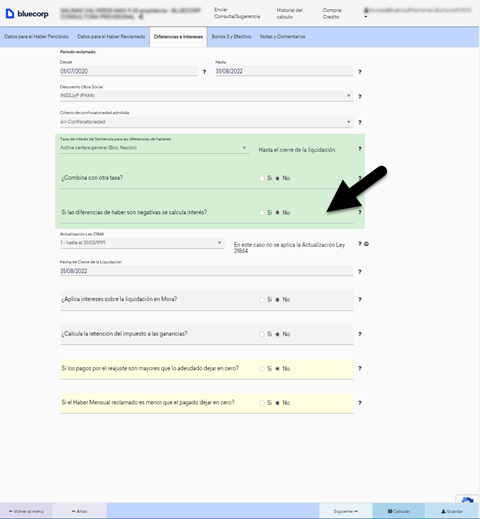Open help for Descuento Obra Social
480x519 pixels.
[360, 96]
